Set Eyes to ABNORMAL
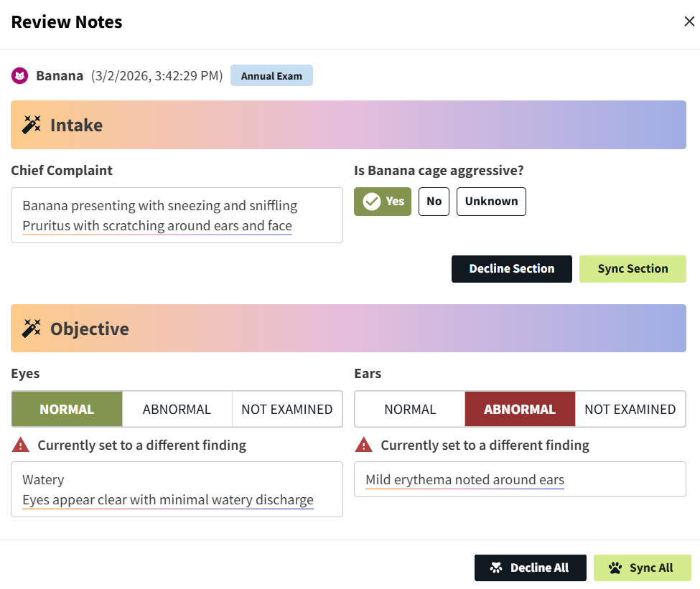The image size is (700, 589). [x=177, y=410]
